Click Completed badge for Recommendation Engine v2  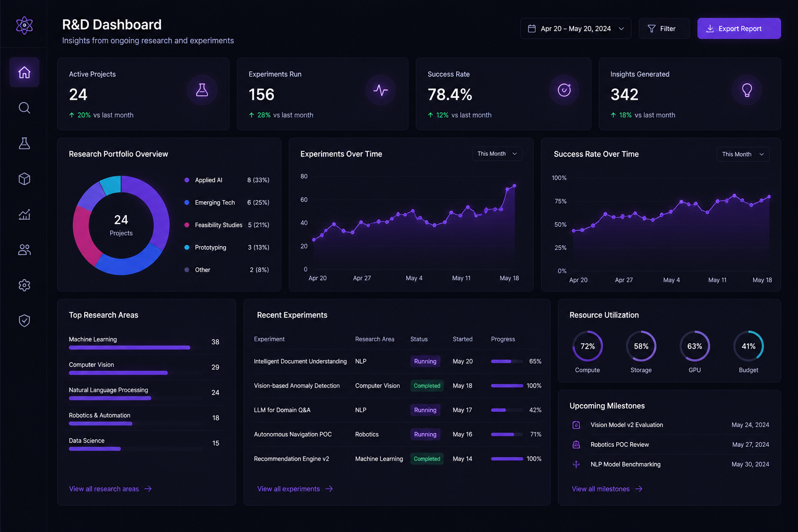coord(427,459)
